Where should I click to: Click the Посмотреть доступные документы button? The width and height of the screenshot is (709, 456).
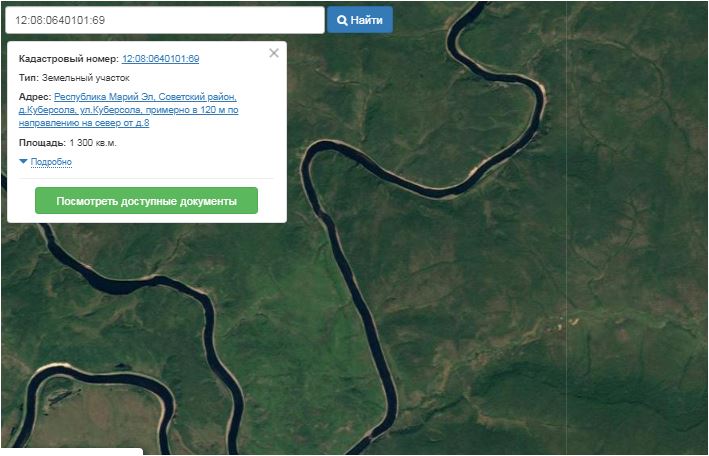[146, 201]
